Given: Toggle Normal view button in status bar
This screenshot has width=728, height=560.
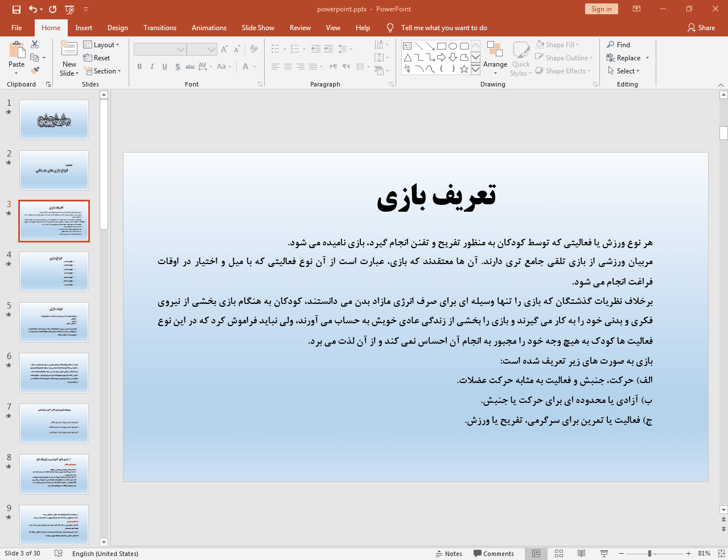Looking at the screenshot, I should 536,554.
